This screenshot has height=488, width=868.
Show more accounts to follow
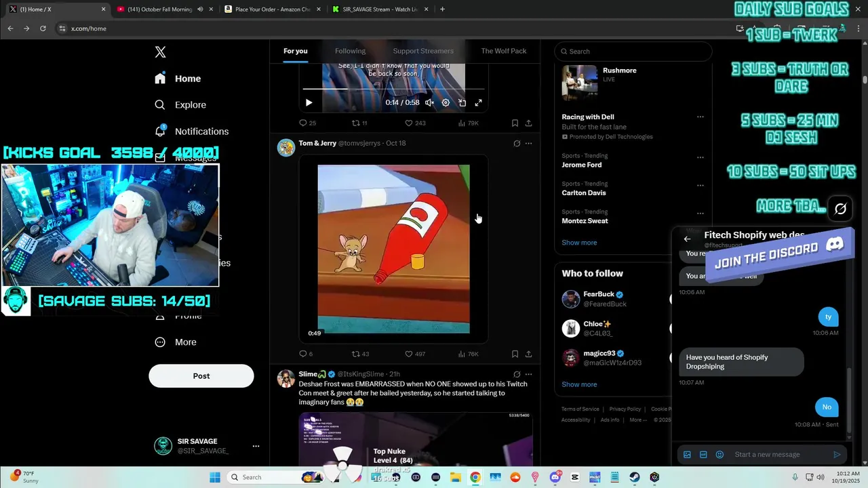click(x=579, y=384)
